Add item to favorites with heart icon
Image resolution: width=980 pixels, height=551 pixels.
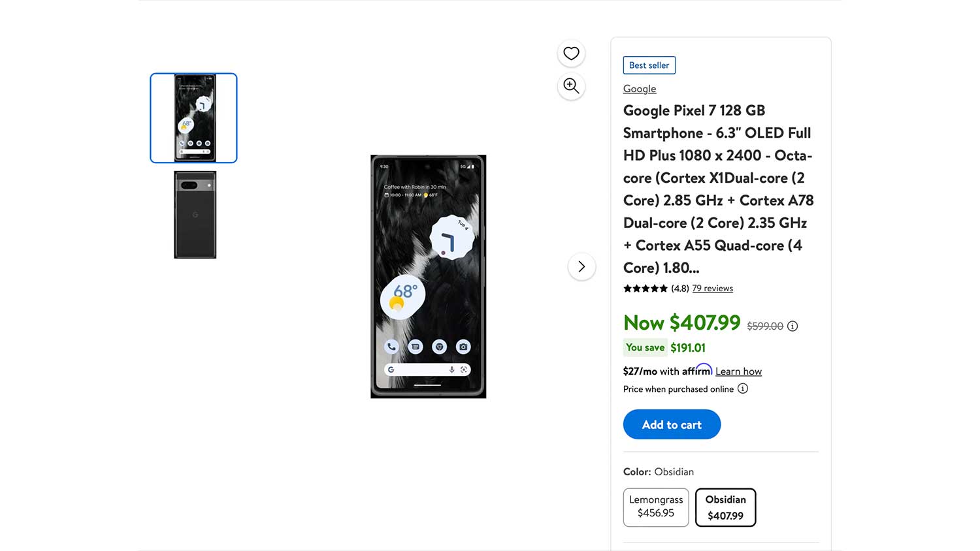(571, 54)
